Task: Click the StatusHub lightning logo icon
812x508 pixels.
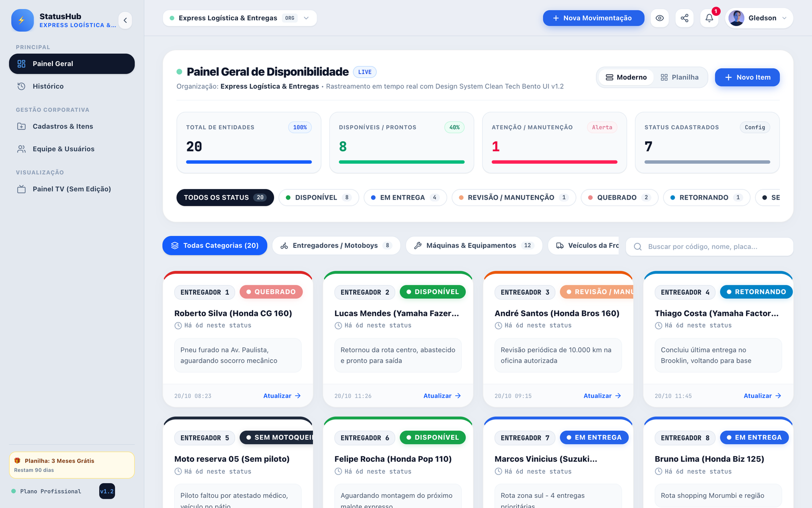Action: pyautogui.click(x=22, y=20)
